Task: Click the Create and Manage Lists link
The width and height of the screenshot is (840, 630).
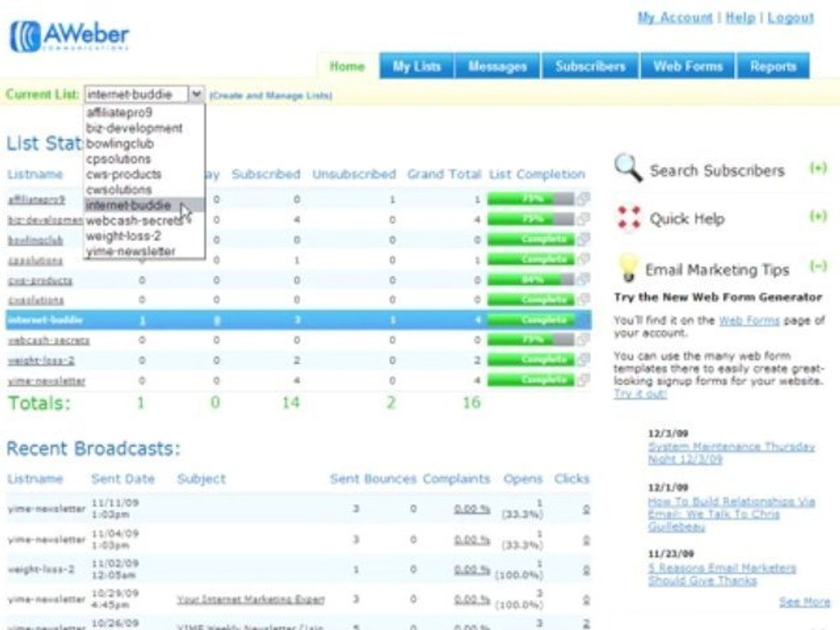Action: [270, 95]
